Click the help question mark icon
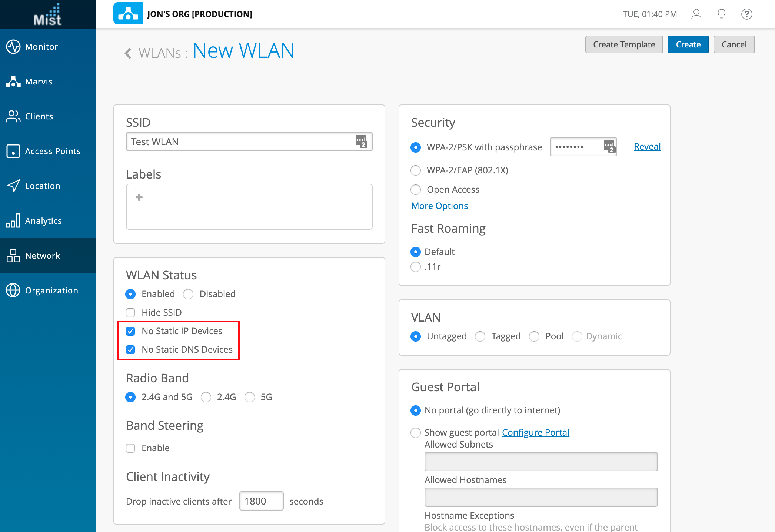Viewport: 775px width, 532px height. coord(746,14)
